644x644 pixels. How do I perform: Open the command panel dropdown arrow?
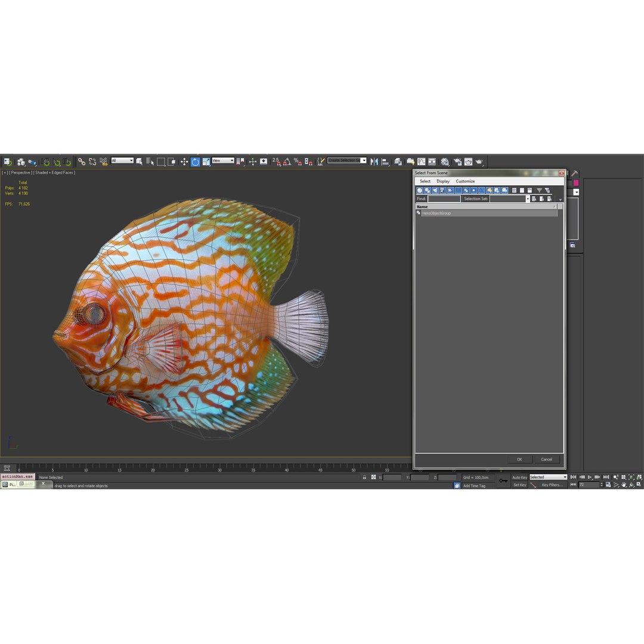576,192
